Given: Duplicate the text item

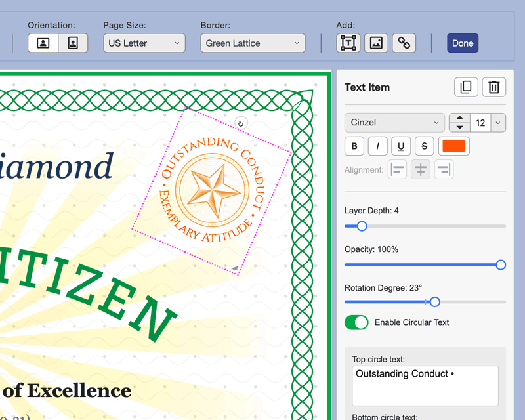Looking at the screenshot, I should tap(466, 87).
